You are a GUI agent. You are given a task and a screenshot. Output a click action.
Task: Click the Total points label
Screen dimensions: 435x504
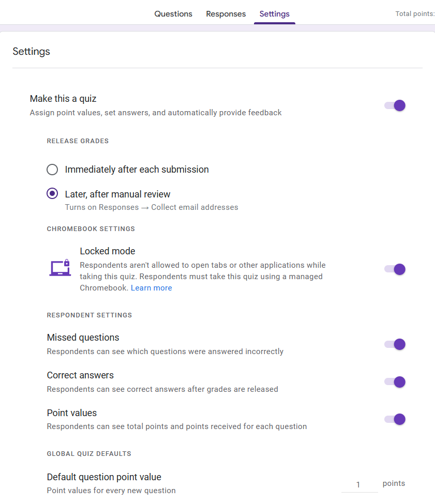(x=415, y=14)
